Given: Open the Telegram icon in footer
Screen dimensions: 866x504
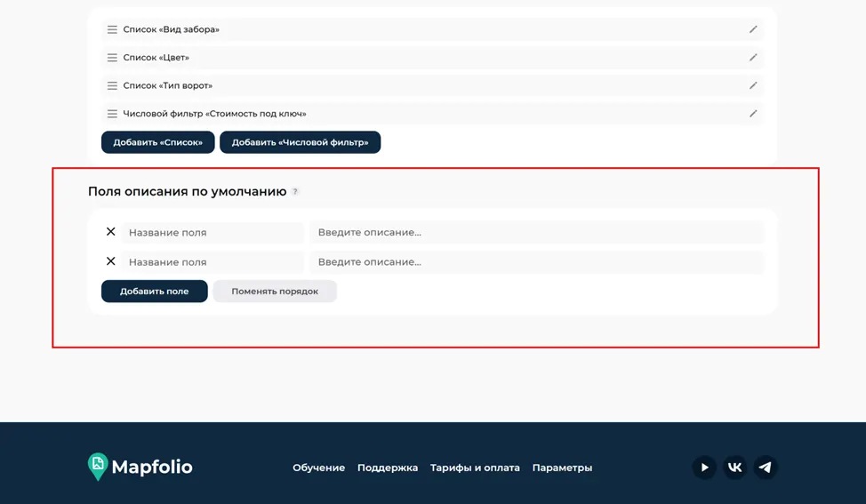Looking at the screenshot, I should (765, 468).
